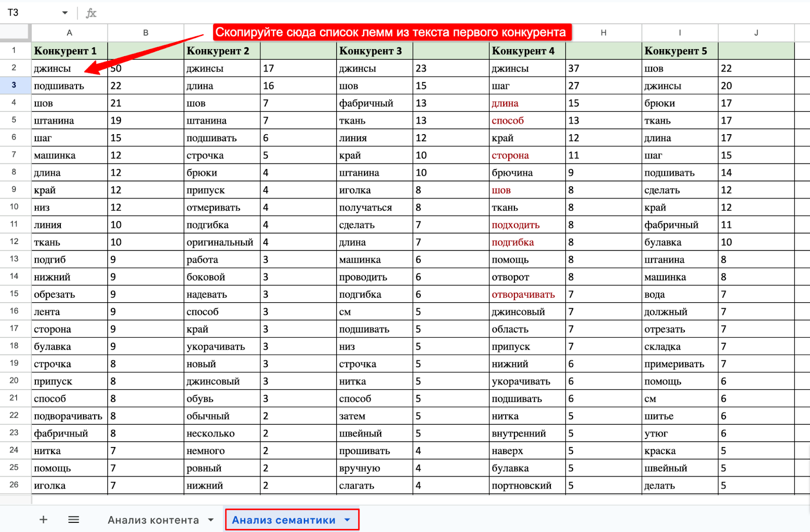This screenshot has height=532, width=810.
Task: Select column J header
Action: [756, 32]
